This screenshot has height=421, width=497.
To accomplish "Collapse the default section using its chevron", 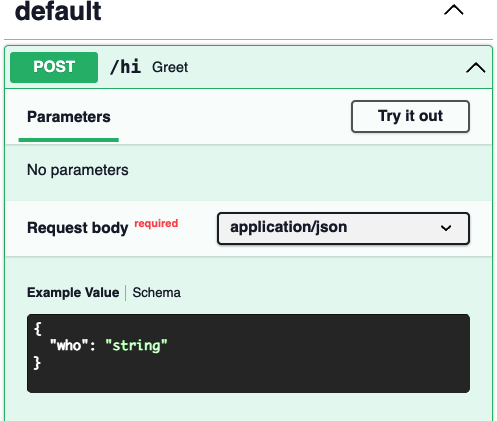I will [454, 10].
